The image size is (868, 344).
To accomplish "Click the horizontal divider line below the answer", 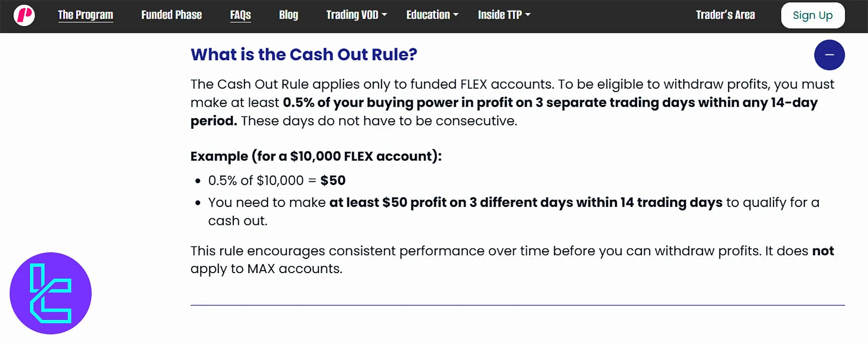I will click(517, 305).
